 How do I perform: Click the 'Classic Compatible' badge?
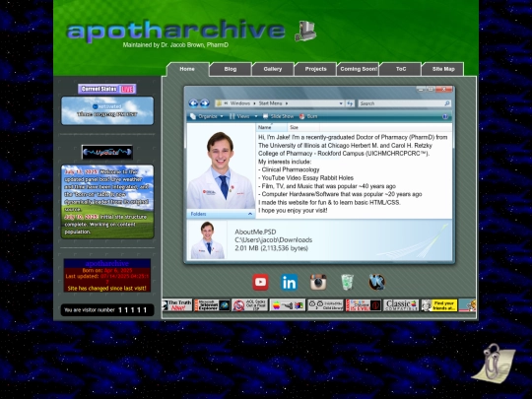pos(401,305)
